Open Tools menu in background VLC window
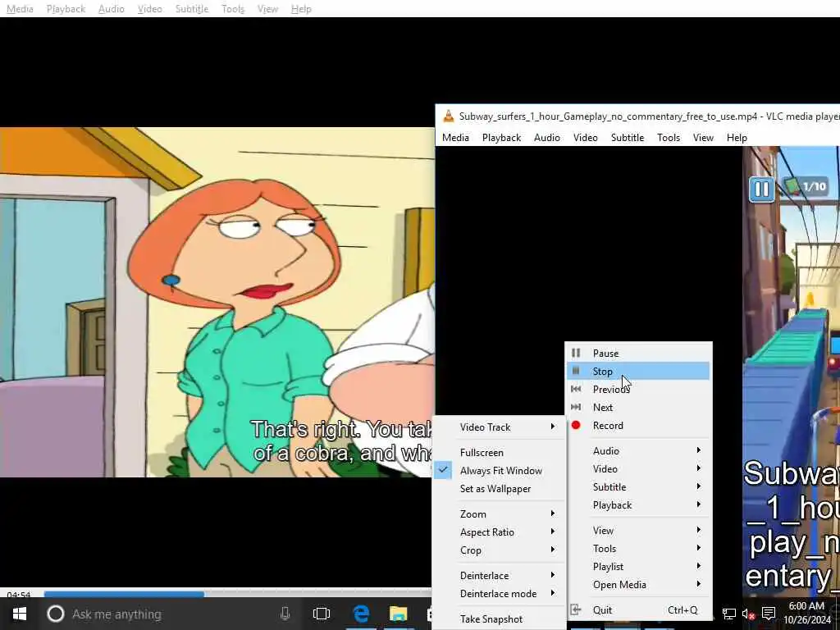This screenshot has height=630, width=840. pos(233,9)
